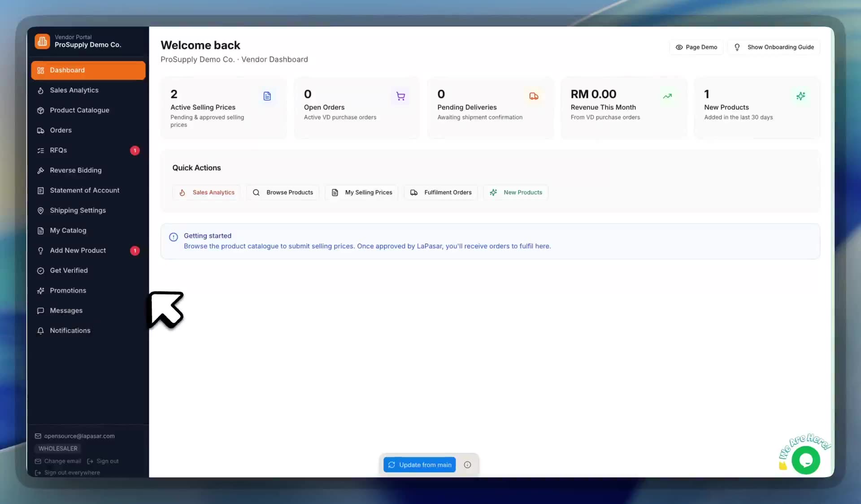
Task: Click the New Products quick action button
Action: pyautogui.click(x=516, y=192)
